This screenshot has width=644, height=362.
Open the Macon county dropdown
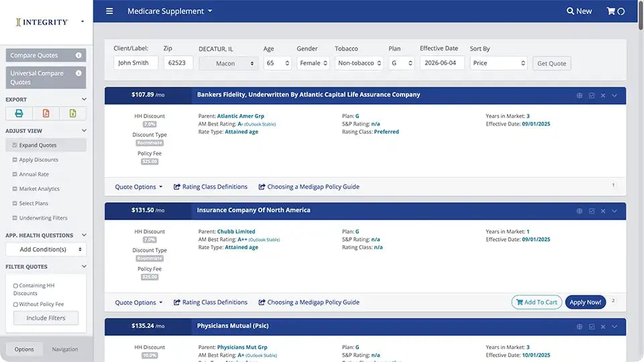click(x=228, y=63)
